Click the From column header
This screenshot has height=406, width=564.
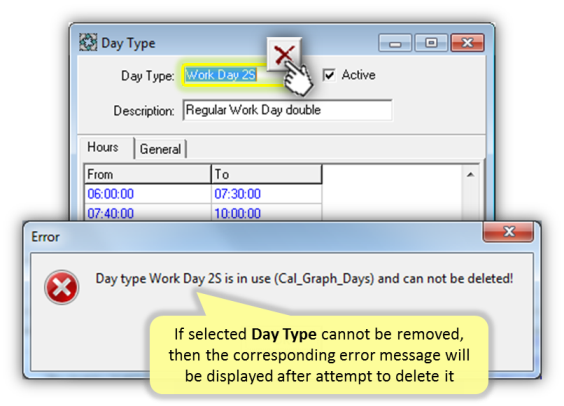148,174
